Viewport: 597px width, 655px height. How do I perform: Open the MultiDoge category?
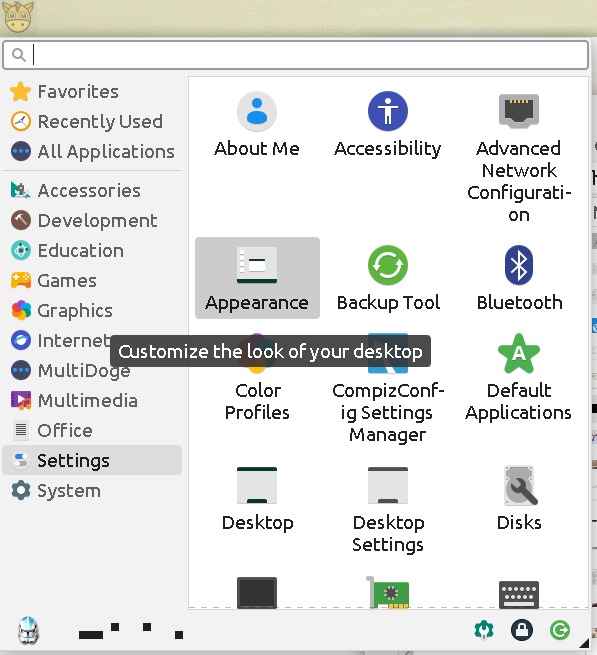click(92, 371)
